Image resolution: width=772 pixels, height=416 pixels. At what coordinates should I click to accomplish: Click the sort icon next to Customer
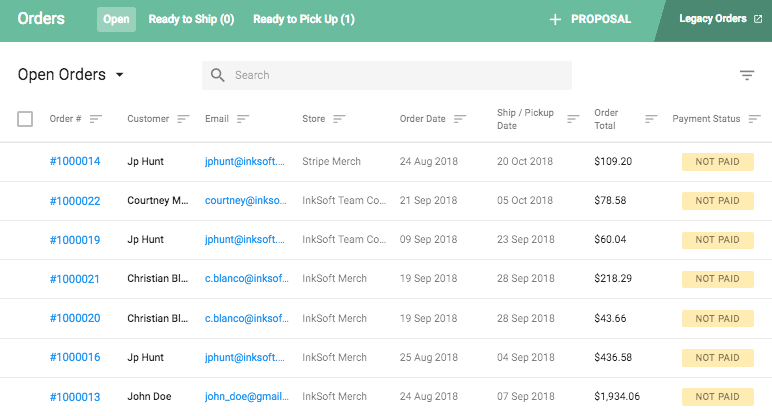[183, 119]
